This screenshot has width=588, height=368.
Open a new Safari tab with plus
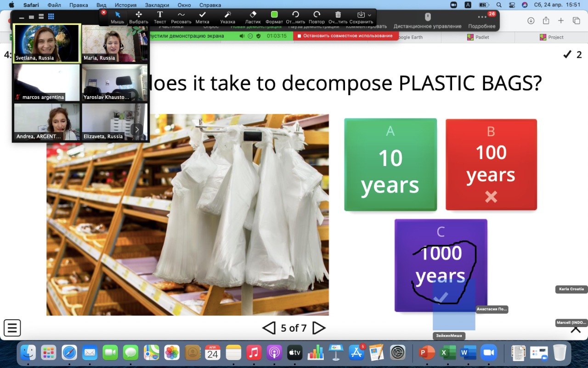561,21
